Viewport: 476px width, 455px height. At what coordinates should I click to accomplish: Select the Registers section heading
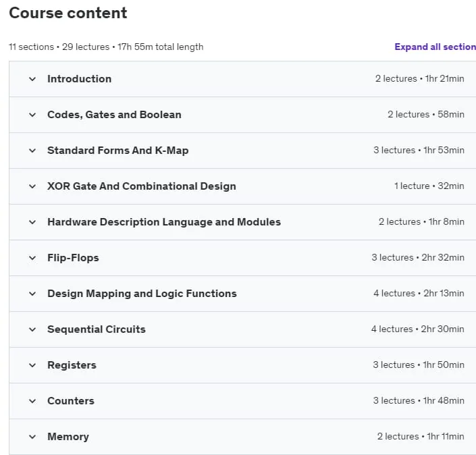point(72,365)
